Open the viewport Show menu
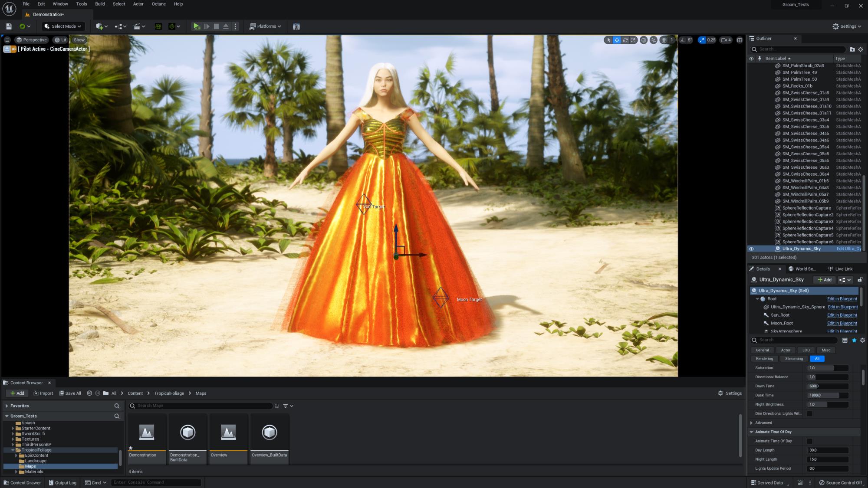Screen dimensions: 868x488 79,40
